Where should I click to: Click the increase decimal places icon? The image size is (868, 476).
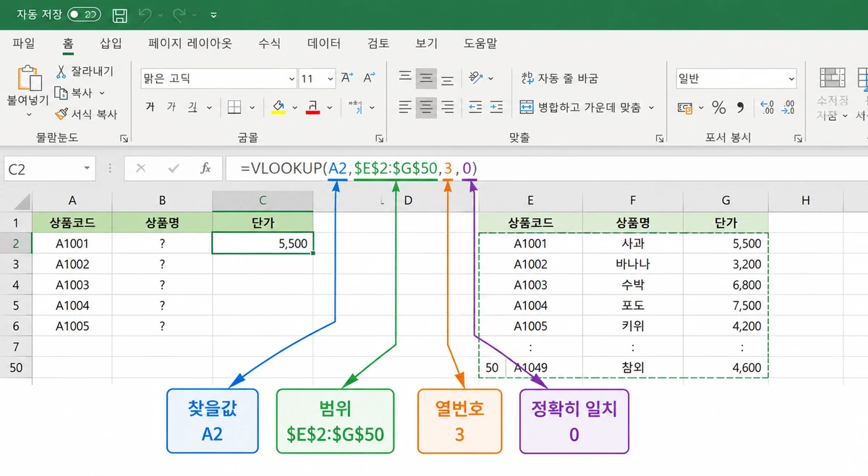(x=767, y=107)
